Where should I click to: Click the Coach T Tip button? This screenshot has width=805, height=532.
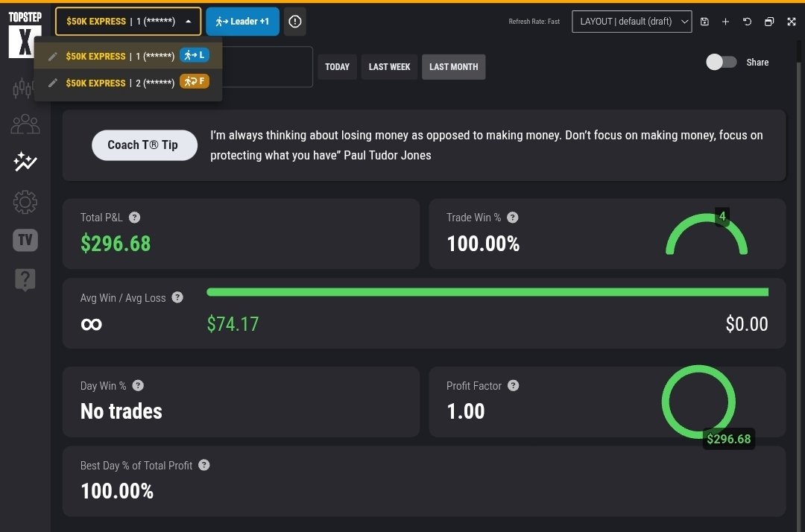[x=144, y=145]
